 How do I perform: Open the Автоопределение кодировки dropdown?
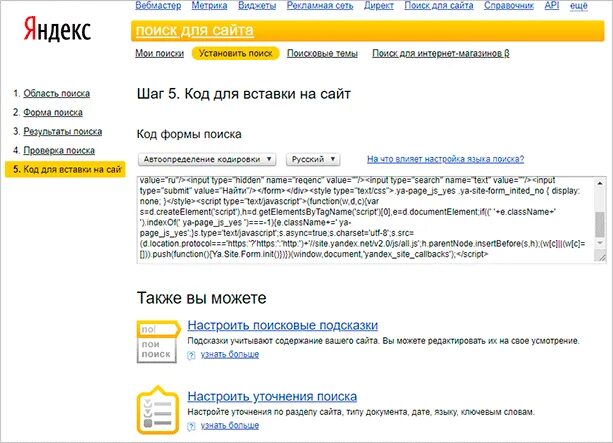click(207, 159)
